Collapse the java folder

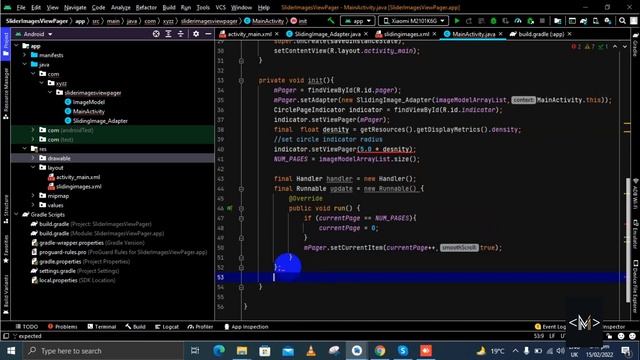[24, 64]
